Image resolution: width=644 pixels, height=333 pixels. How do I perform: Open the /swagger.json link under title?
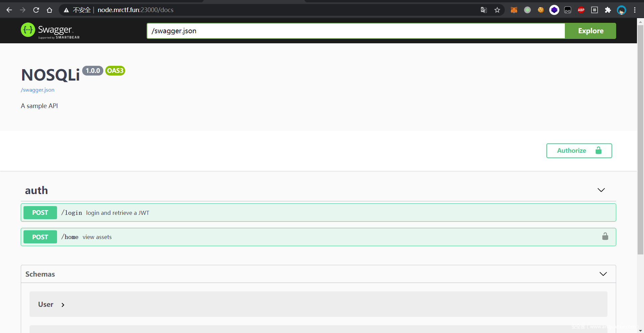click(x=38, y=90)
